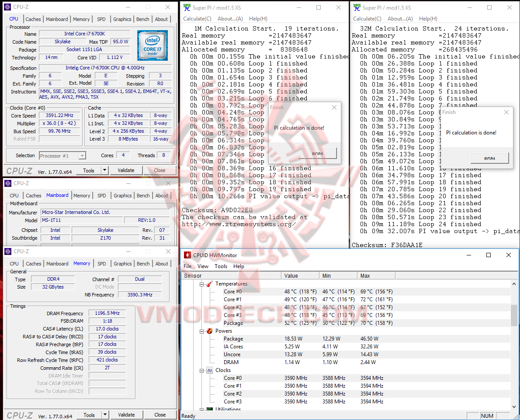Click HWMonitor scrollbar down arrow
Screen dimensions: 520x420
[x=514, y=407]
